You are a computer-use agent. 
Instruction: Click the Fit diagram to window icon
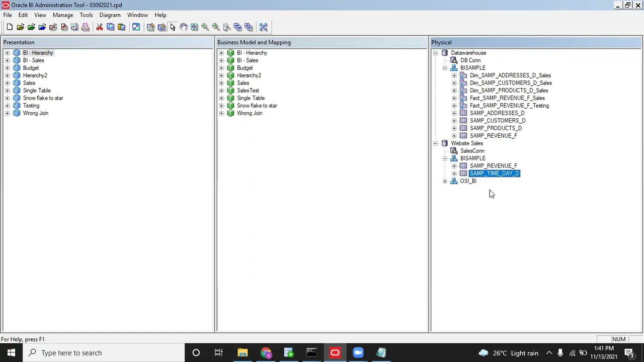click(x=194, y=27)
